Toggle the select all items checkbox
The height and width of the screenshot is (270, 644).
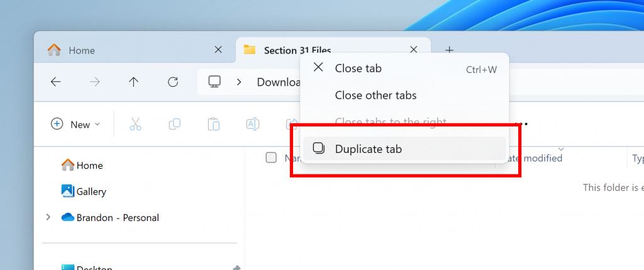point(271,157)
